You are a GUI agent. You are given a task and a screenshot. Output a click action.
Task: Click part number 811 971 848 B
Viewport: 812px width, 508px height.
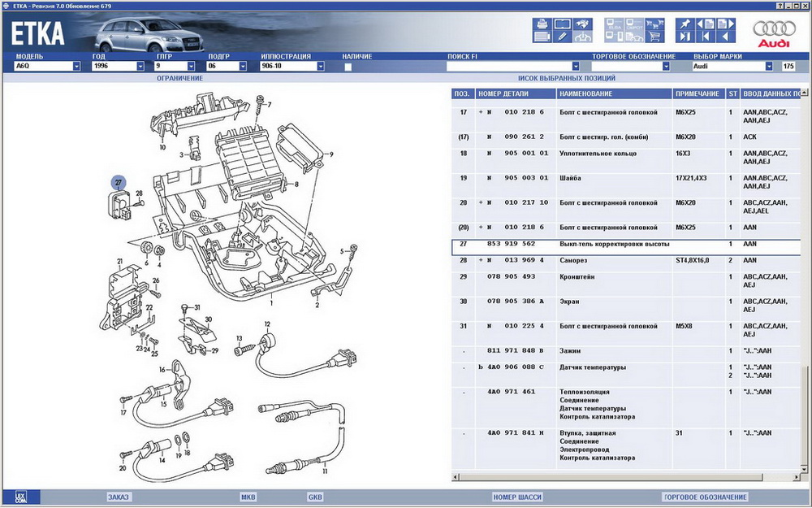[x=515, y=351]
